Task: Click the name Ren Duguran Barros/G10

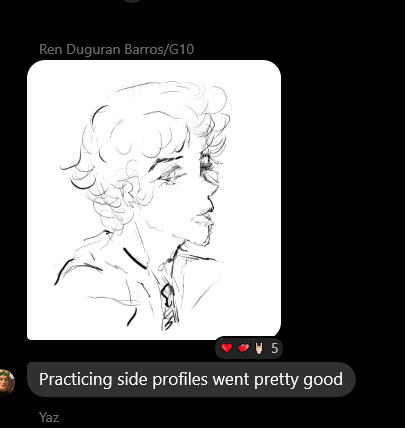Action: (116, 49)
